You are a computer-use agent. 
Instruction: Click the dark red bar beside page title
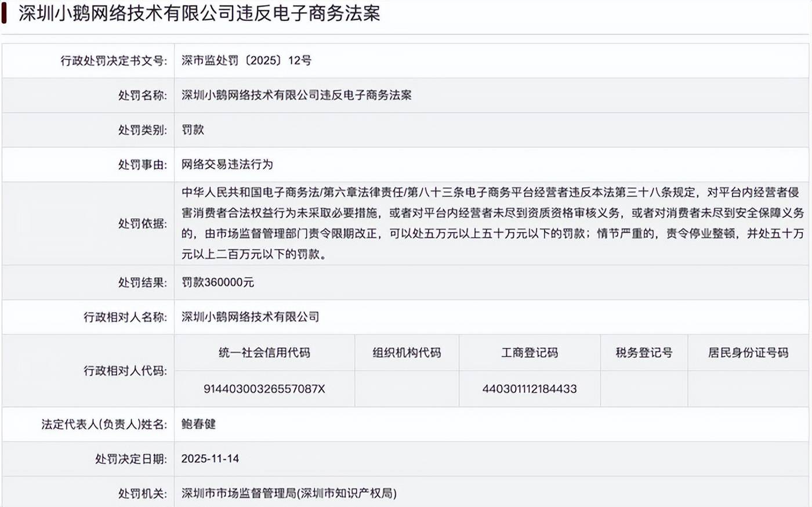coord(4,13)
